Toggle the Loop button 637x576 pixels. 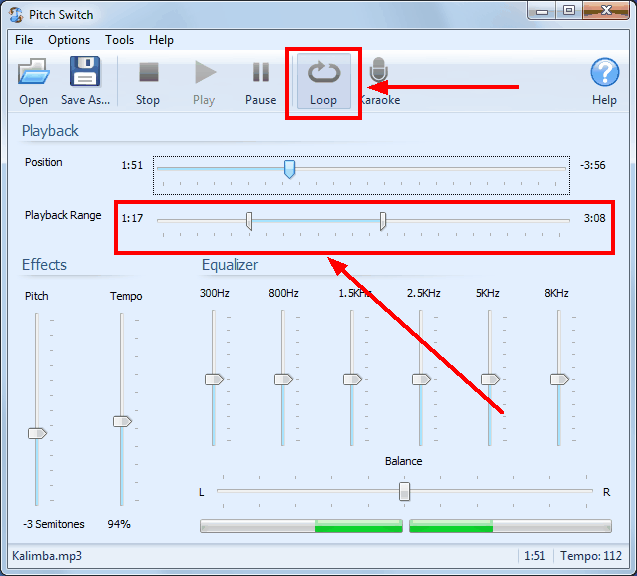point(324,81)
